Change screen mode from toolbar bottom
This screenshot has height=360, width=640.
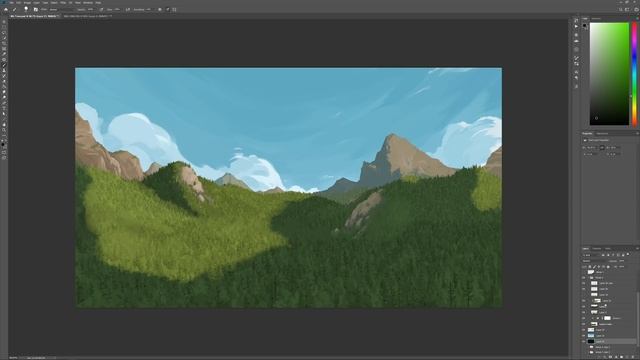(x=4, y=157)
